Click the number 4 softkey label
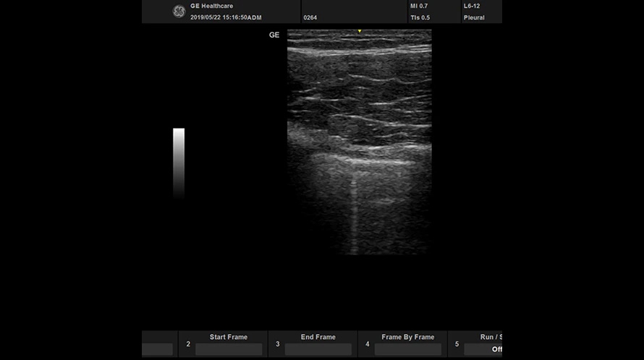The image size is (644, 360). pyautogui.click(x=367, y=344)
